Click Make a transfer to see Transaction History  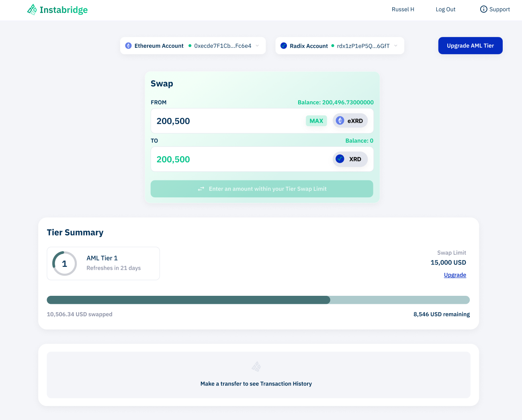256,384
